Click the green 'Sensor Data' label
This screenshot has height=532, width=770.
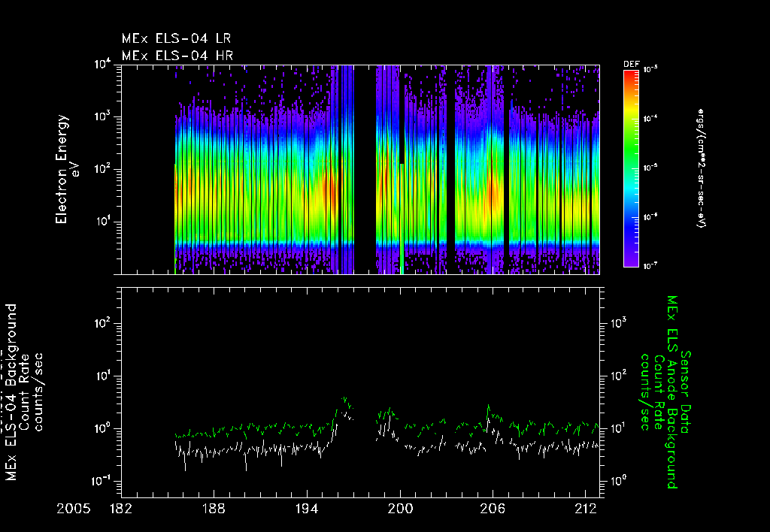pos(686,392)
